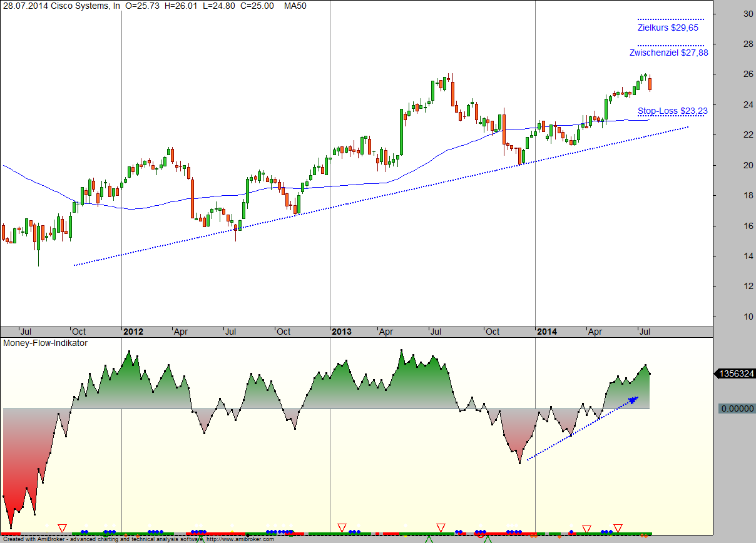The width and height of the screenshot is (756, 543).
Task: Click the open value O=25.73
Action: coord(141,6)
